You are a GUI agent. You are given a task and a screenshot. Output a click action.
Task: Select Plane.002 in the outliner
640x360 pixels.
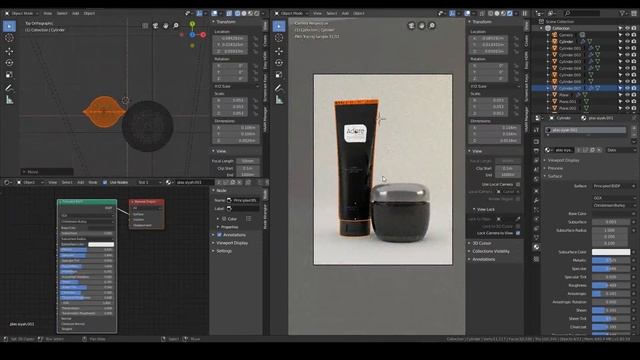(x=567, y=108)
